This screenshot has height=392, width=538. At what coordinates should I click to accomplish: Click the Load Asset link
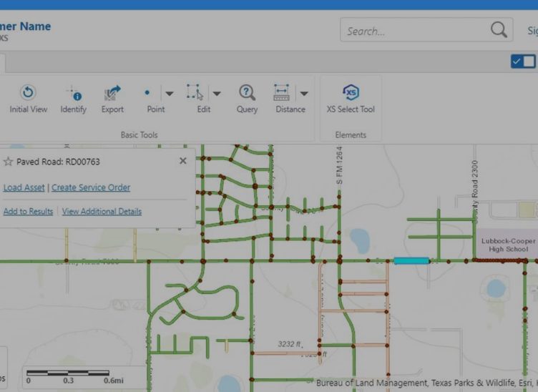[24, 187]
